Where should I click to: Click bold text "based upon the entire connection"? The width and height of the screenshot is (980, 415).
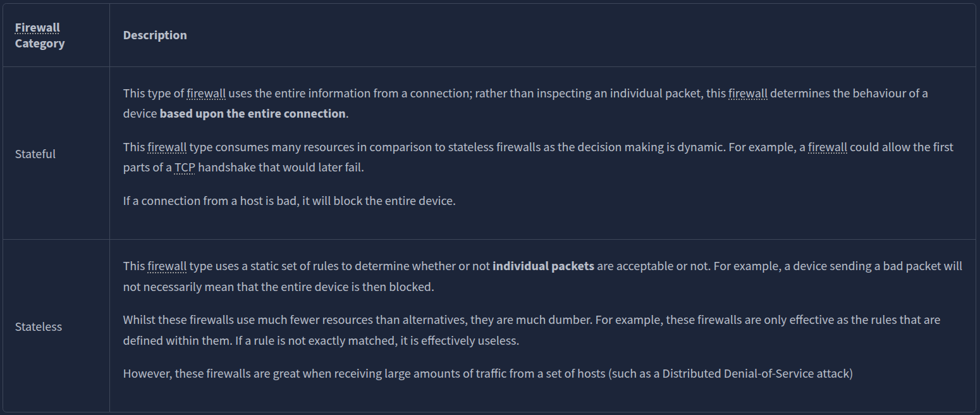(252, 114)
